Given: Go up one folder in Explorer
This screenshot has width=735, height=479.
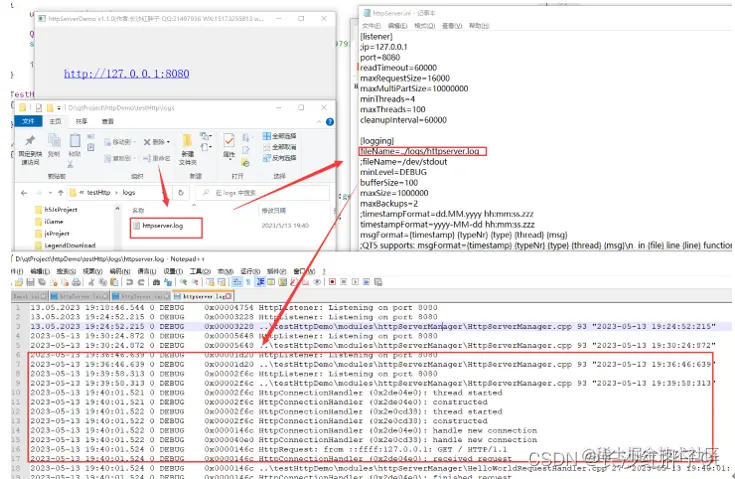Looking at the screenshot, I should pos(60,193).
